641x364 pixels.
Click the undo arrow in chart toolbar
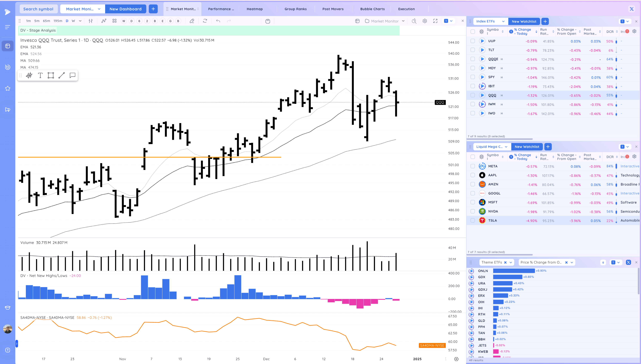(218, 21)
